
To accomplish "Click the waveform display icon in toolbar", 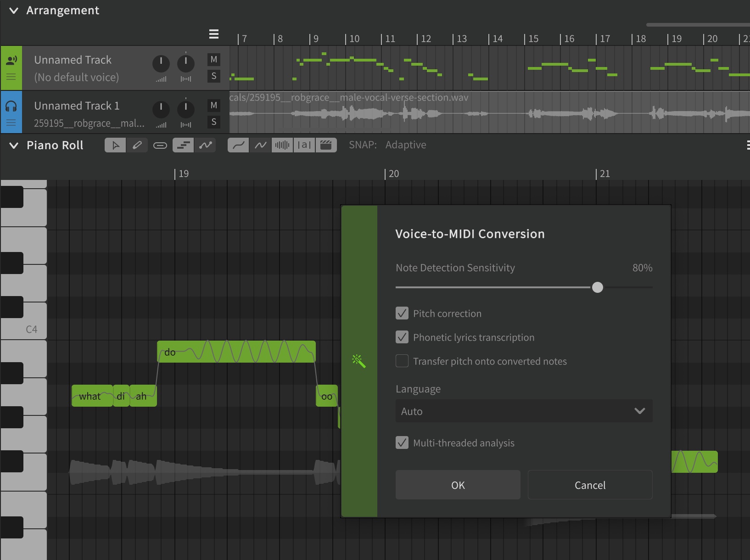I will coord(282,146).
